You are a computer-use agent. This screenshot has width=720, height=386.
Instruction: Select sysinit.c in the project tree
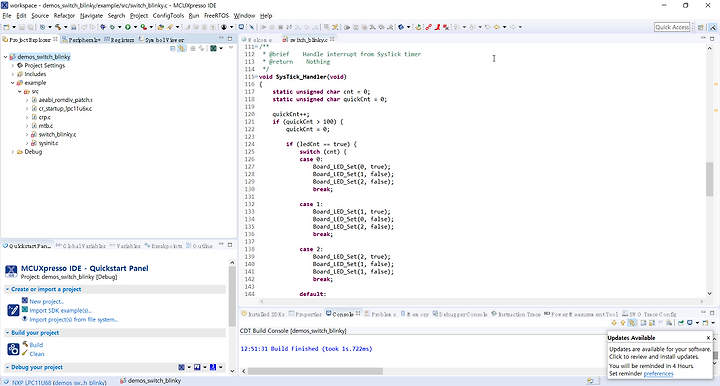pyautogui.click(x=48, y=143)
